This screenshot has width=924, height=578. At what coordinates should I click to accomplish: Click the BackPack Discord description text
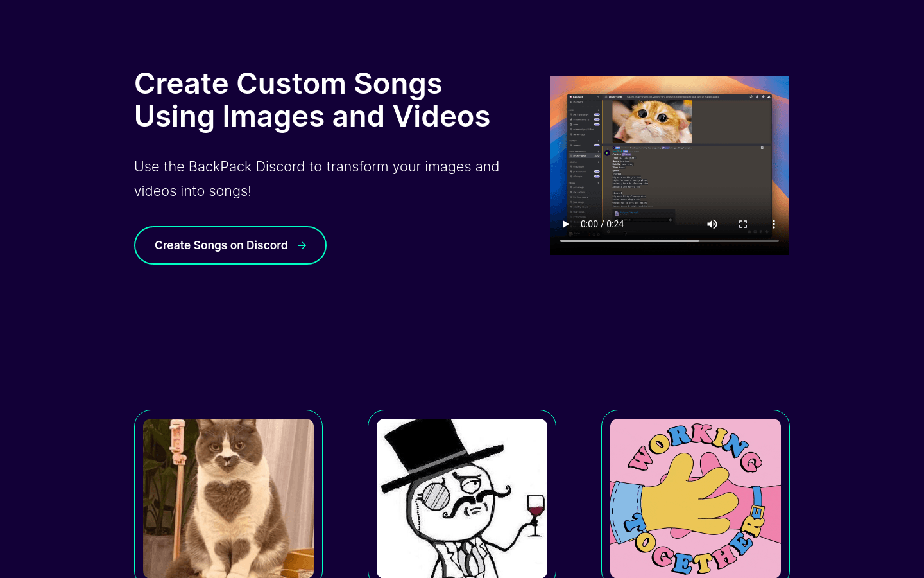click(x=316, y=179)
